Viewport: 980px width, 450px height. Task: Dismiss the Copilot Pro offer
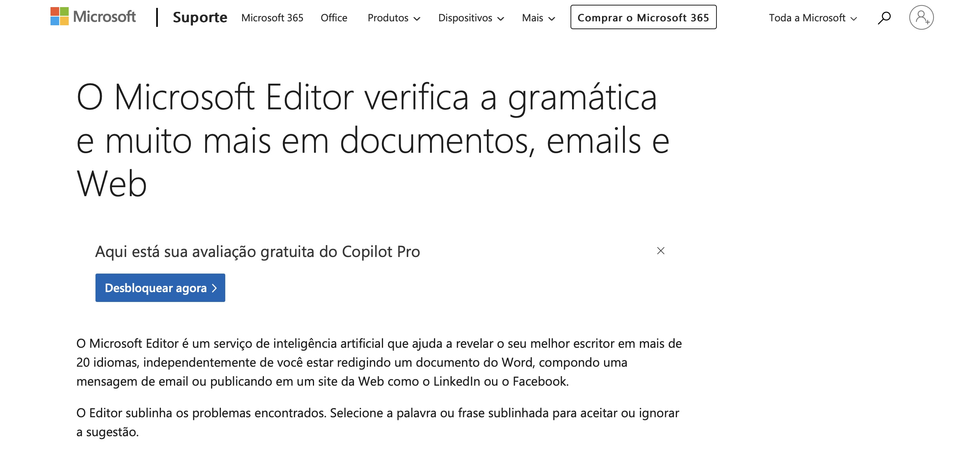click(x=660, y=250)
